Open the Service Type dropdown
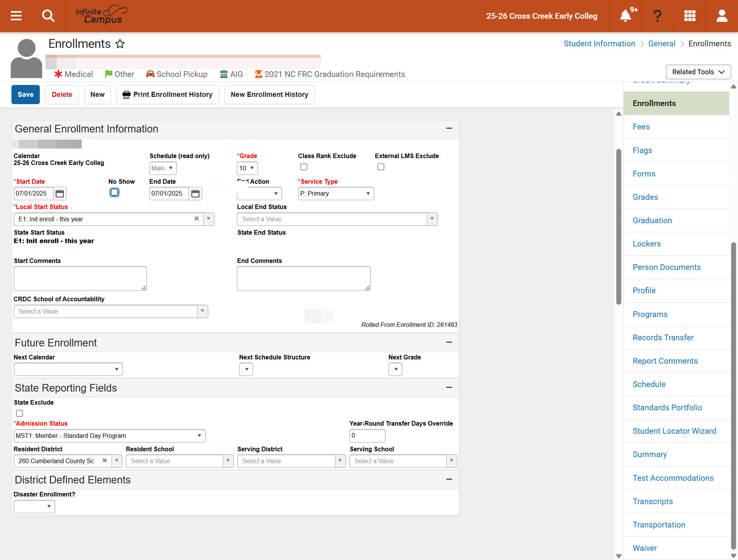The width and height of the screenshot is (738, 560). 336,193
